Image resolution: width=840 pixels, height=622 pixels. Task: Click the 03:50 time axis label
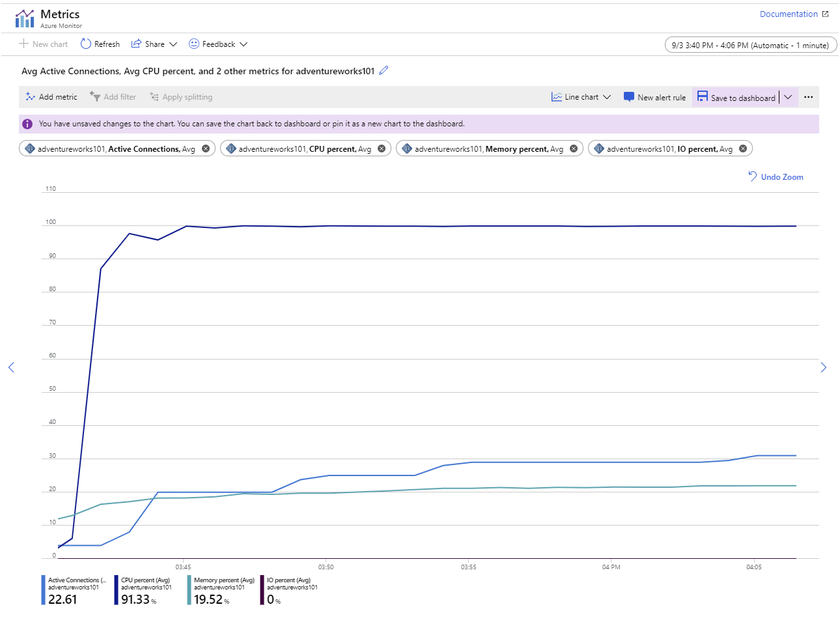pos(326,567)
